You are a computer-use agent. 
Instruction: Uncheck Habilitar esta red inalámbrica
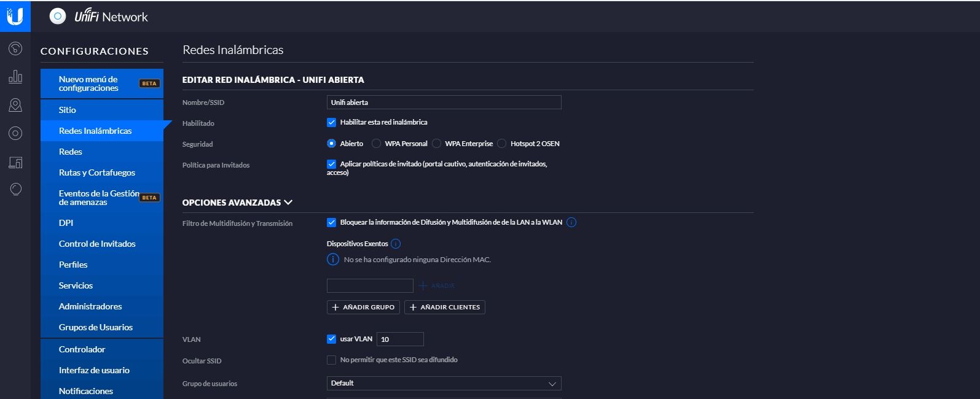(332, 122)
